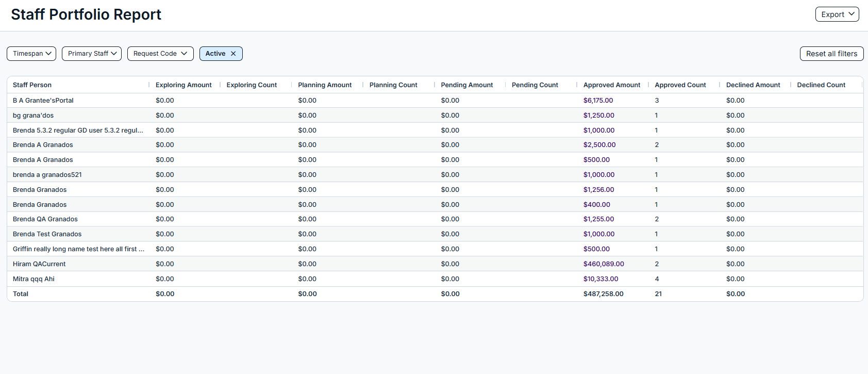Screen dimensions: 868x374
Task: Open the $10,333.00 approved amount link
Action: 600,279
